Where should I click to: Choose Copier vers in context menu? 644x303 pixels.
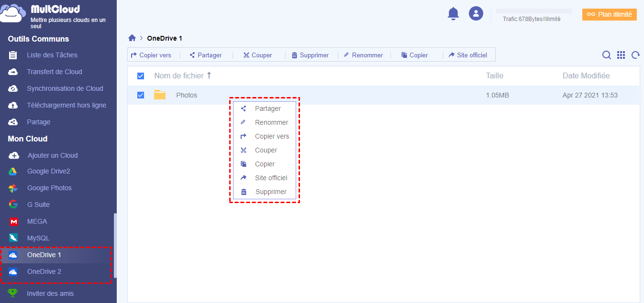pyautogui.click(x=265, y=136)
